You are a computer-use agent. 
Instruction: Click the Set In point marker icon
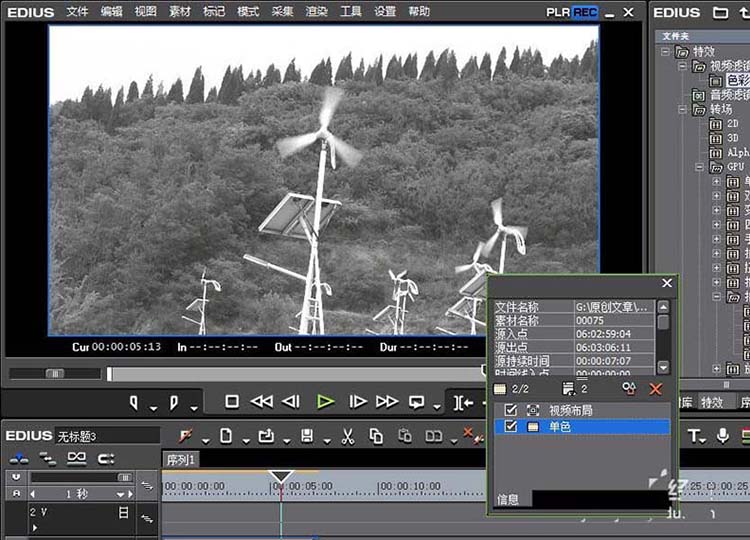(x=134, y=403)
